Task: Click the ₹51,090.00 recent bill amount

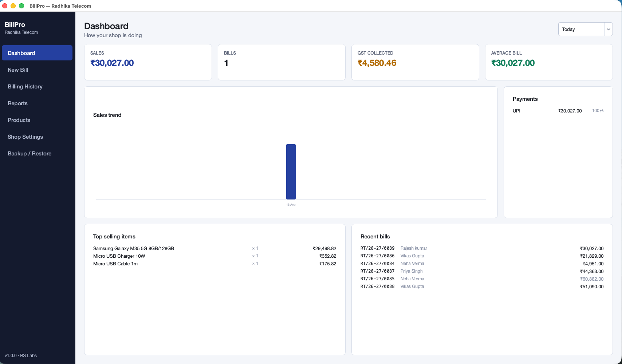Action: [x=592, y=286]
